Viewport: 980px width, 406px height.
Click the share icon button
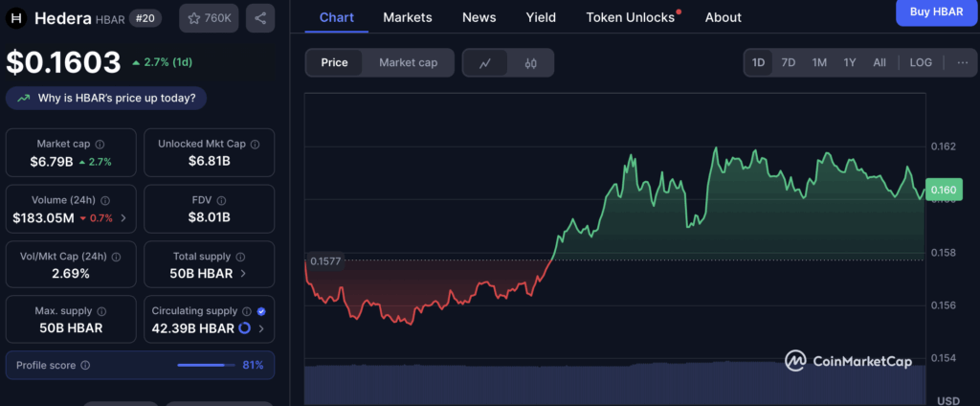(260, 19)
